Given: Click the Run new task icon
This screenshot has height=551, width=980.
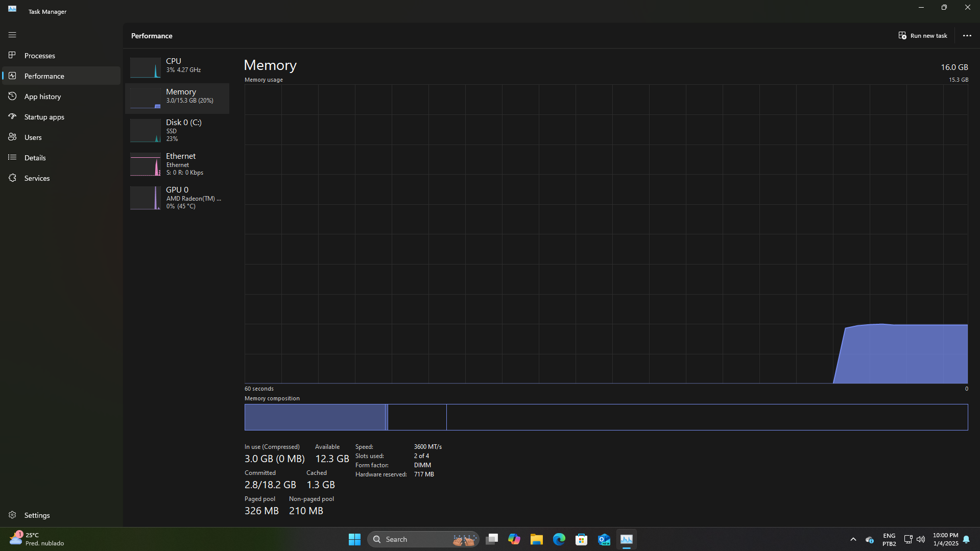Looking at the screenshot, I should [902, 35].
